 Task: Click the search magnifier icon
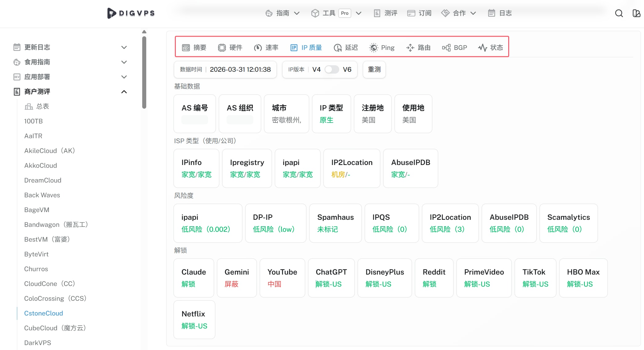[x=619, y=13]
